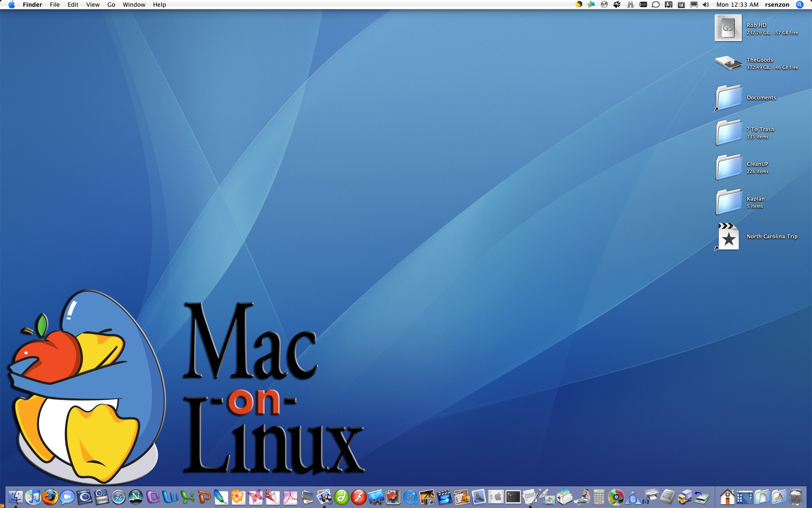Open the Edit menu
The image size is (812, 508).
[x=73, y=5]
